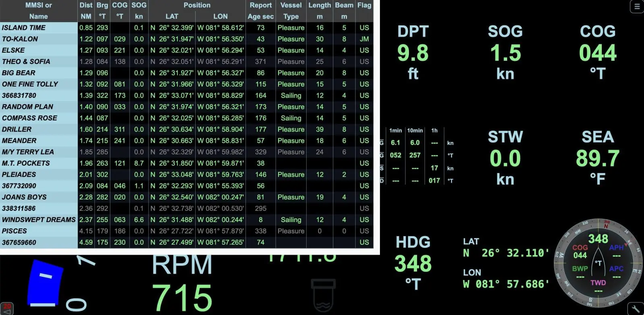Image resolution: width=644 pixels, height=315 pixels.
Task: Open the wrench settings icon
Action: [x=636, y=309]
